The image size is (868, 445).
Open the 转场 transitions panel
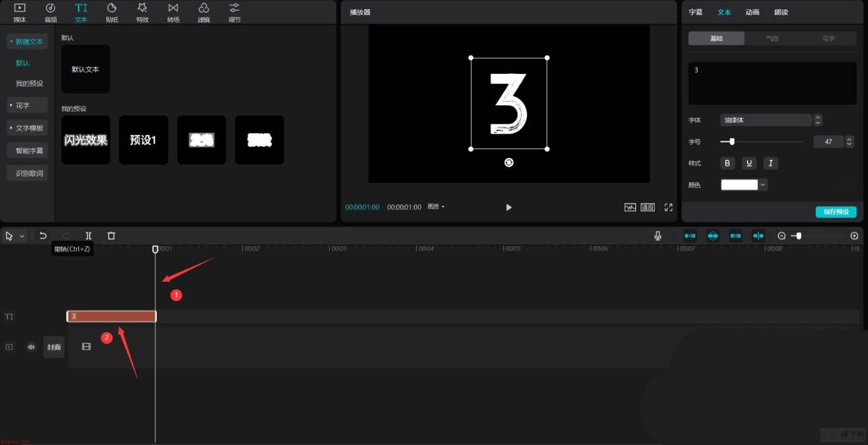pyautogui.click(x=173, y=12)
